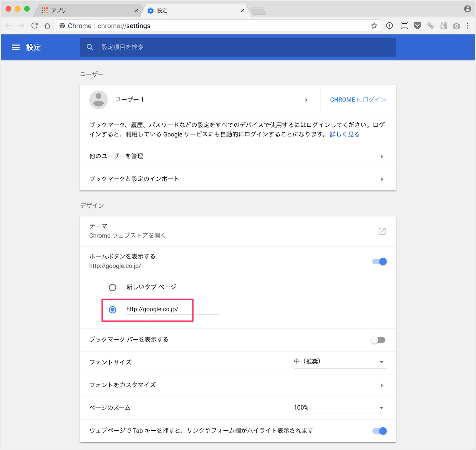Image resolution: width=476 pixels, height=450 pixels.
Task: Close the 設定 tab
Action: [242, 11]
